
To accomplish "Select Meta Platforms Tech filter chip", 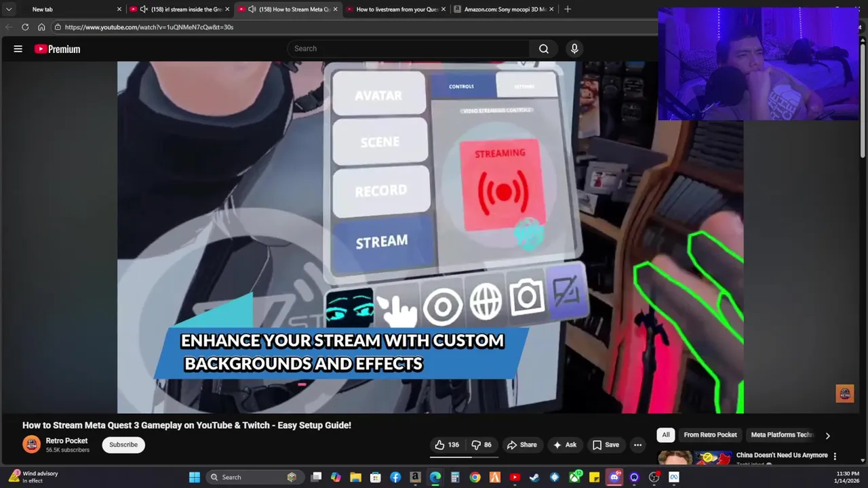I will pos(781,435).
